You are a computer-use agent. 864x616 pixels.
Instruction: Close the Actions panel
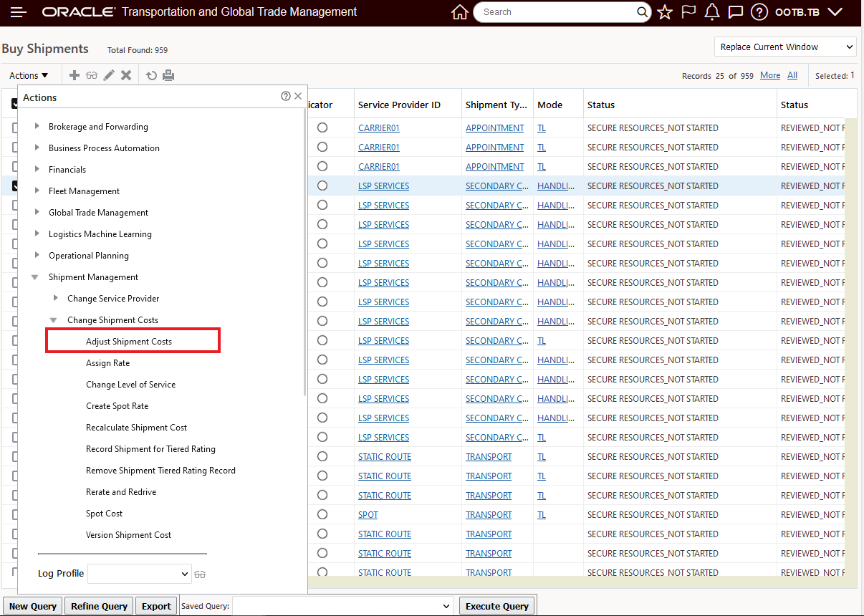point(298,96)
